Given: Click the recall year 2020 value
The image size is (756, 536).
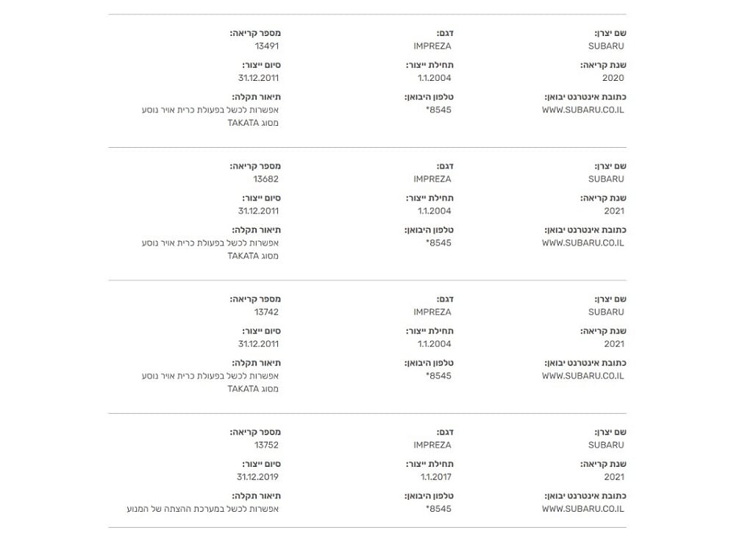Looking at the screenshot, I should point(613,78).
